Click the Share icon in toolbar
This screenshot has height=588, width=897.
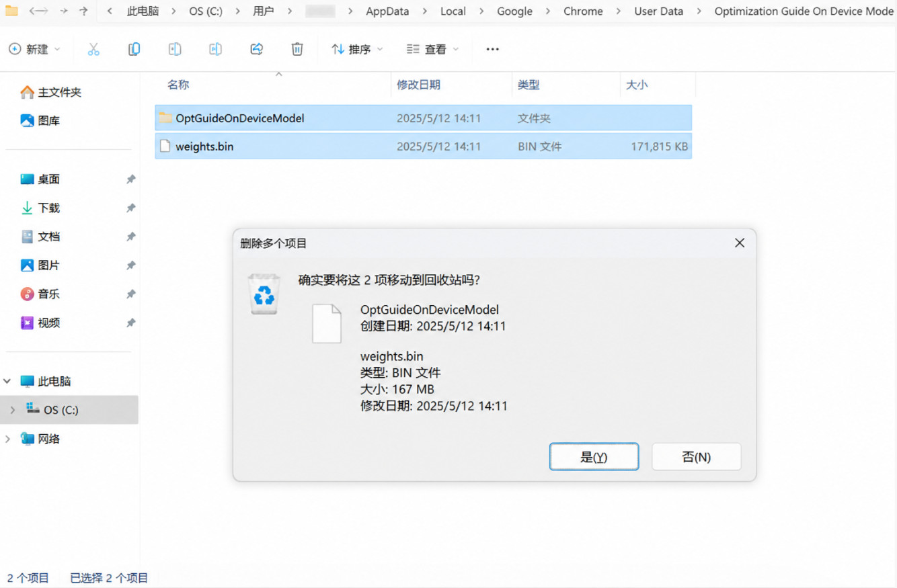(256, 49)
